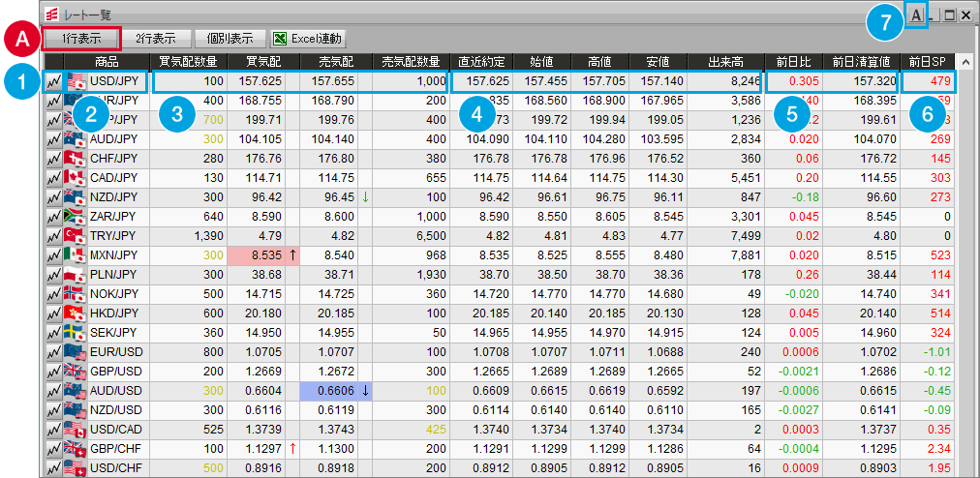
Task: Click the 始値 column header
Action: tap(542, 62)
